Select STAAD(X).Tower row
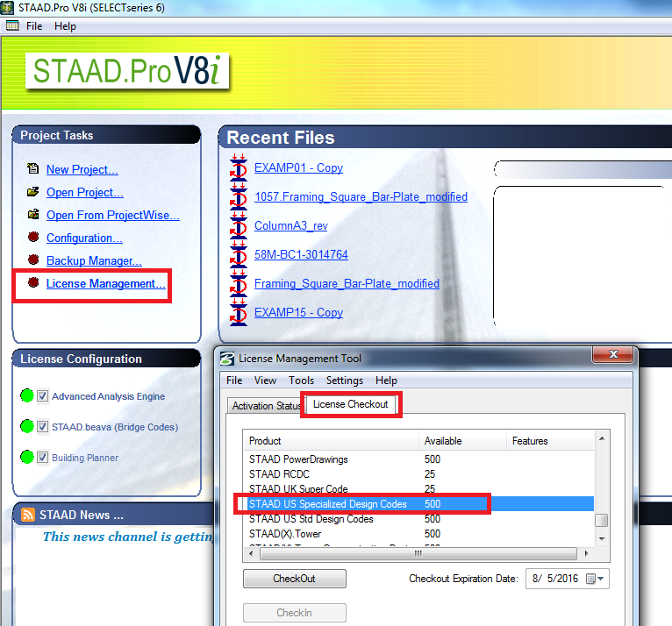 point(418,534)
